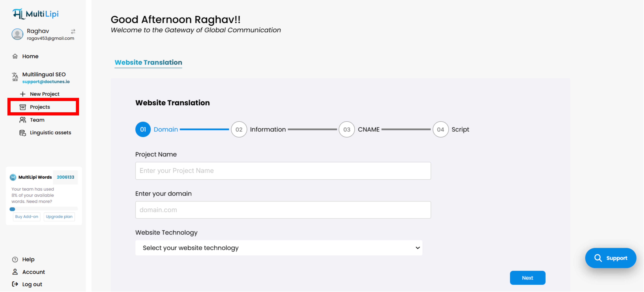Viewport: 644px width, 292px height.
Task: Focus the domain.com input field
Action: coord(283,210)
